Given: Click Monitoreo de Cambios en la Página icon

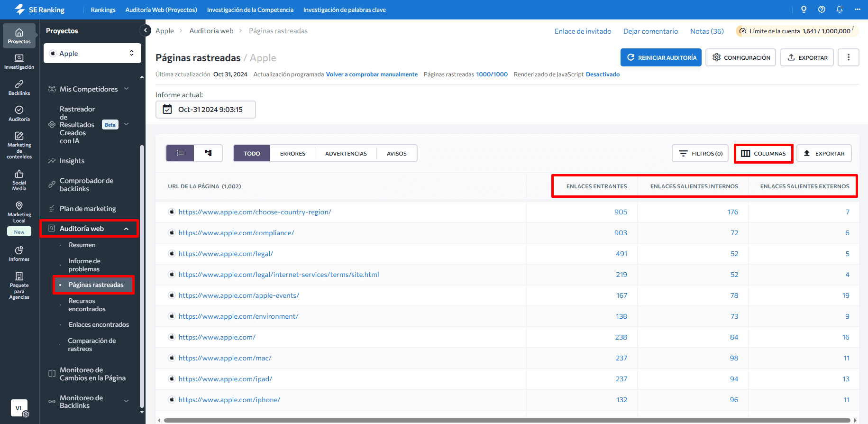Looking at the screenshot, I should 52,374.
